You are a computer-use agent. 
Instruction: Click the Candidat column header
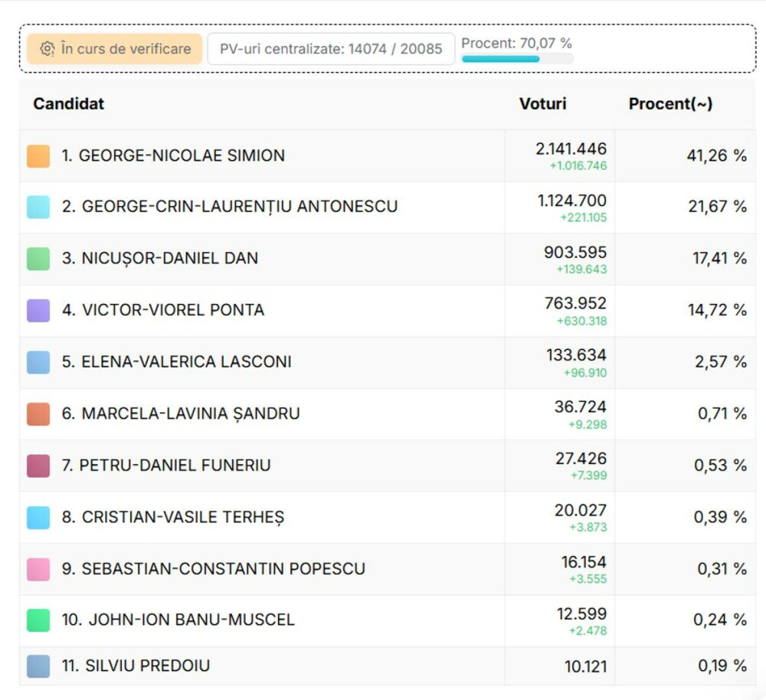click(x=68, y=103)
